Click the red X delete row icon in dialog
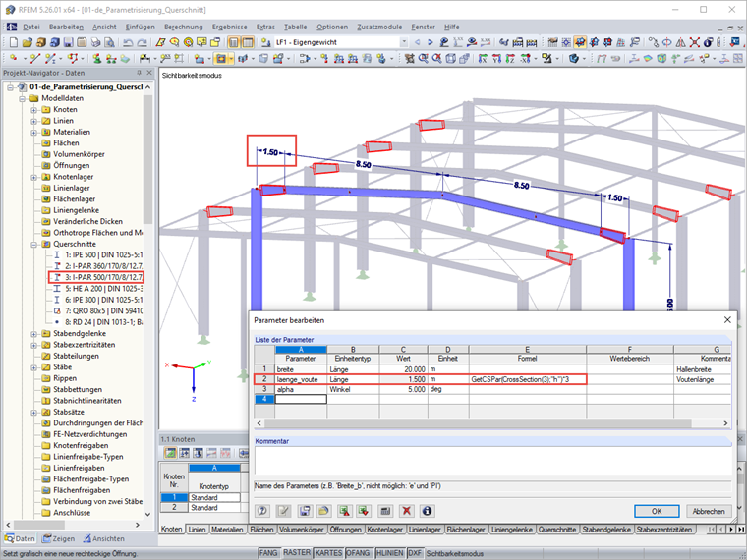This screenshot has width=747, height=560. [x=406, y=511]
